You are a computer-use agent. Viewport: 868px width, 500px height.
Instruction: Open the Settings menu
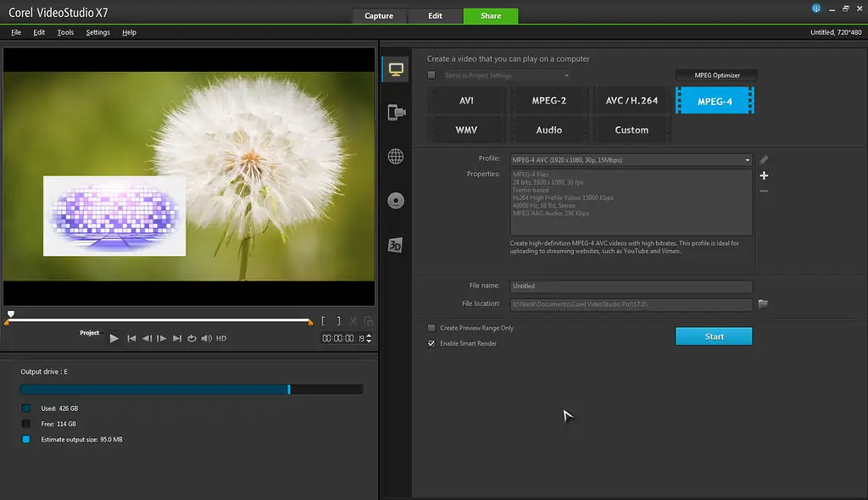(x=97, y=32)
